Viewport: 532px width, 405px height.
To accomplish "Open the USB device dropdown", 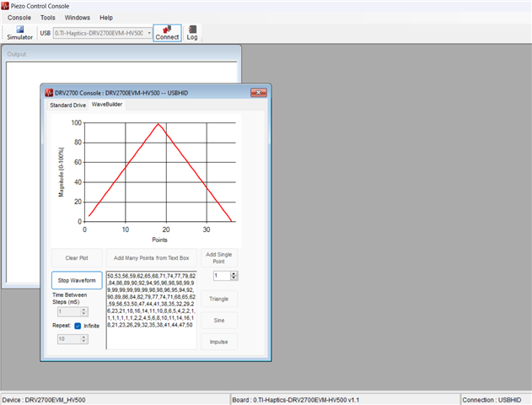I will 149,33.
